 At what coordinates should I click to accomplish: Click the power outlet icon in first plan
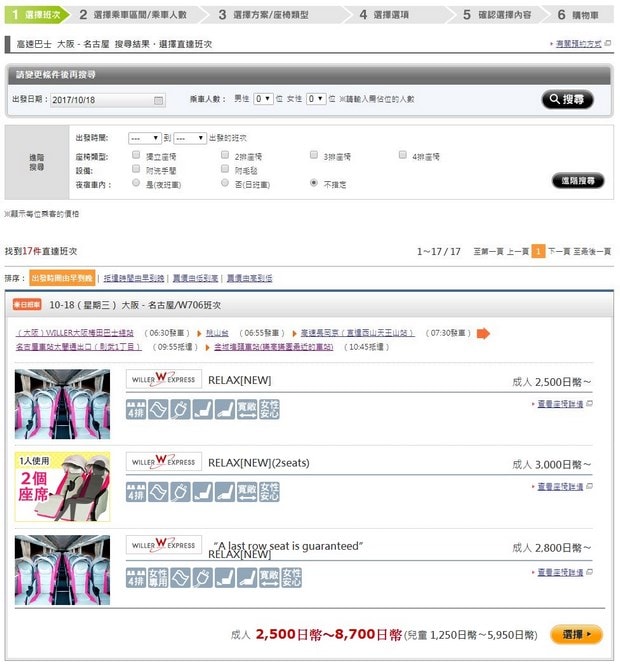(180, 409)
